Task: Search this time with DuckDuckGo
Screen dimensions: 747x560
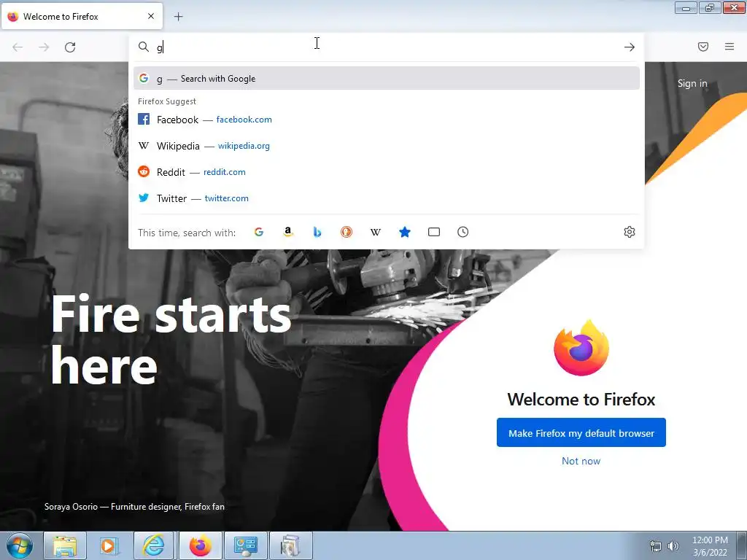Action: click(347, 232)
